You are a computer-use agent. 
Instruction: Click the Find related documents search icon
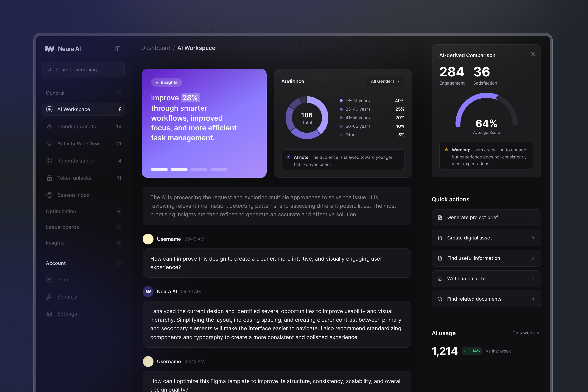click(x=440, y=299)
